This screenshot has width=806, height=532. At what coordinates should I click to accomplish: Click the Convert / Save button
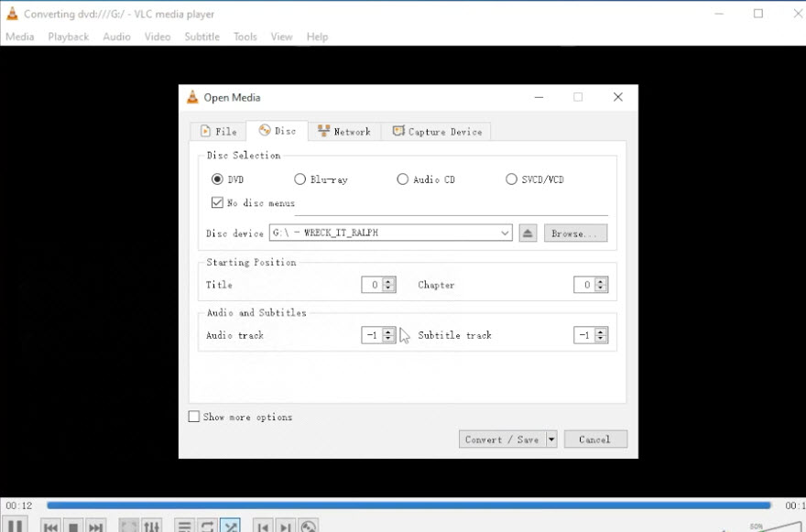click(x=502, y=439)
